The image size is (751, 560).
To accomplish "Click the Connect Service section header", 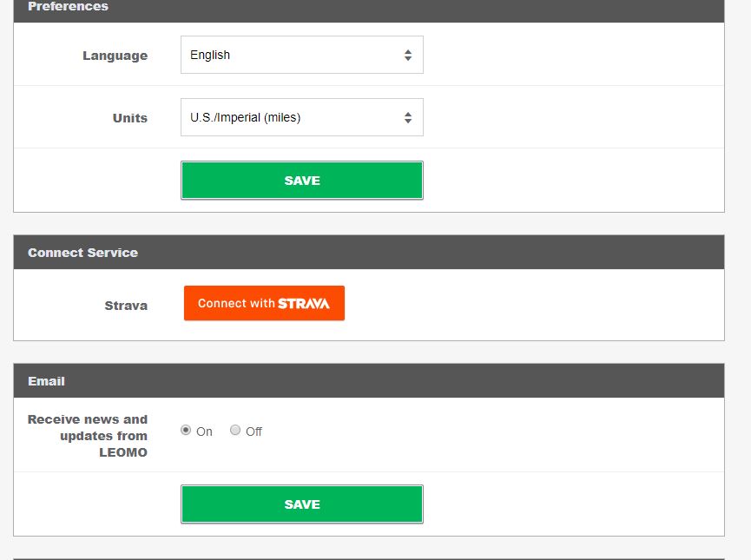I will click(x=82, y=253).
